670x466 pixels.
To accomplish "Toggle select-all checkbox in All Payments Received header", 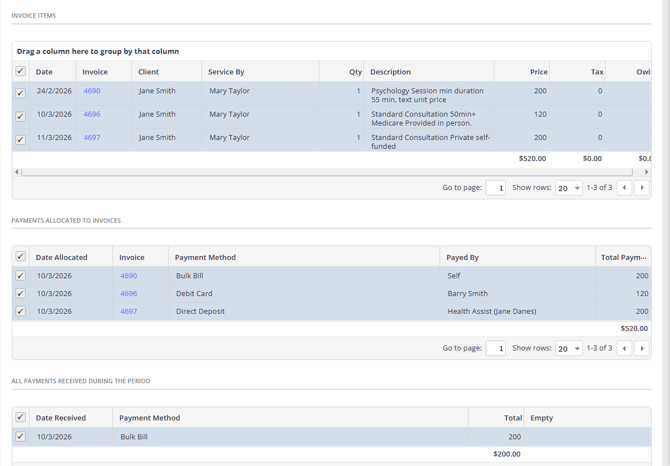I will (20, 417).
